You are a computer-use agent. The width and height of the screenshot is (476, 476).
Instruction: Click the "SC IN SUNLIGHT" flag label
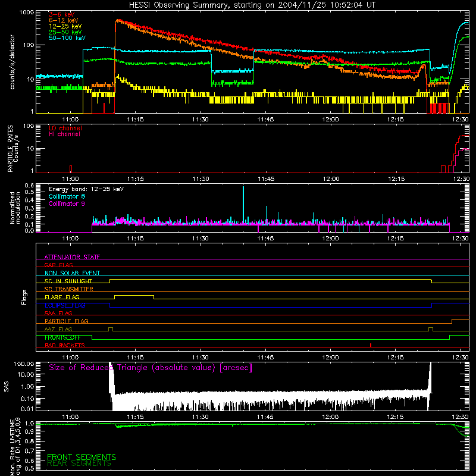68,281
